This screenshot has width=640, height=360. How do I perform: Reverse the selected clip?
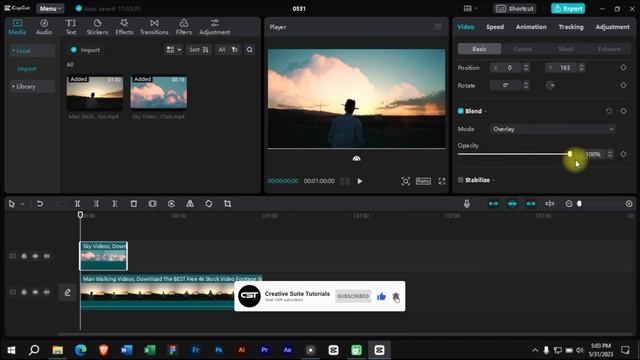(171, 203)
